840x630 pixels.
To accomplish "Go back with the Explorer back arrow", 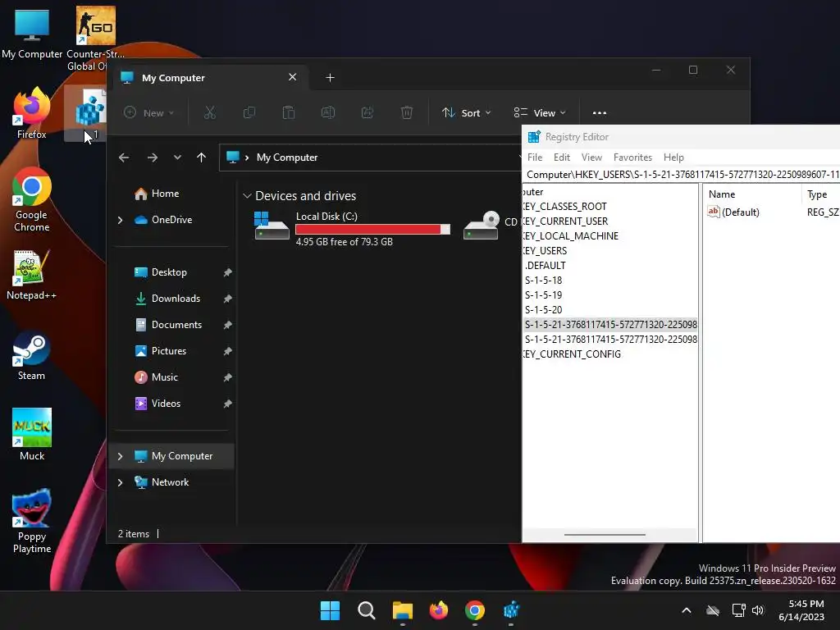I will pos(124,157).
